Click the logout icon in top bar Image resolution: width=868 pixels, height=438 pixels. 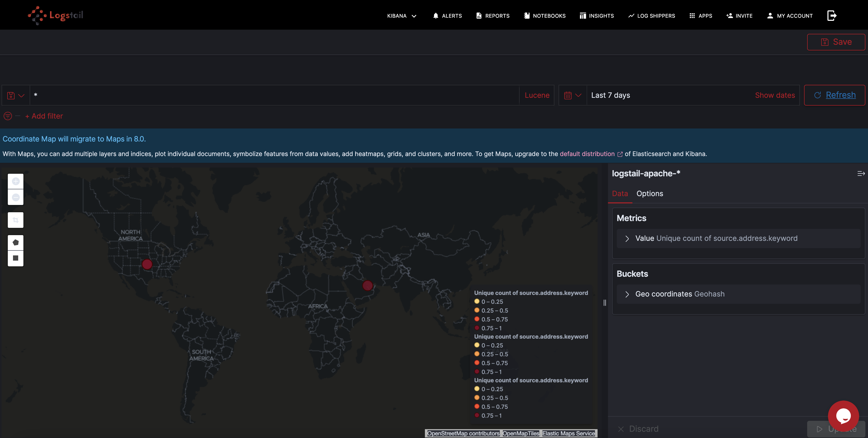tap(832, 16)
